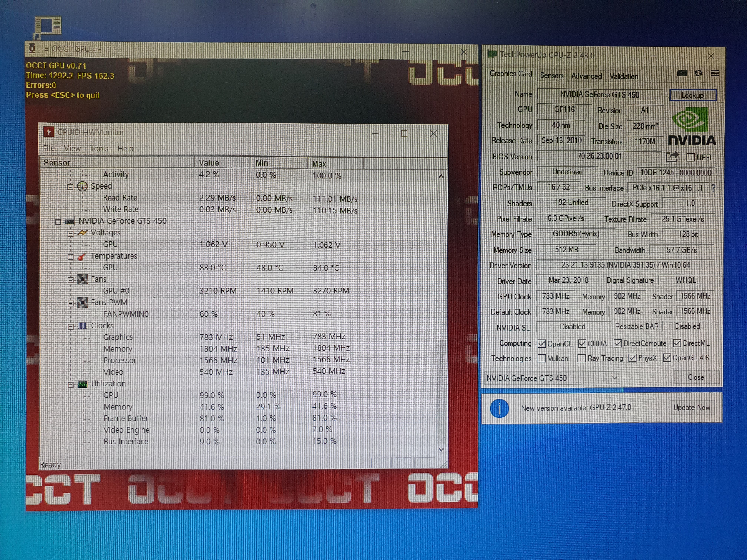Click the BIOS share/export arrow icon
This screenshot has width=747, height=560.
(672, 157)
